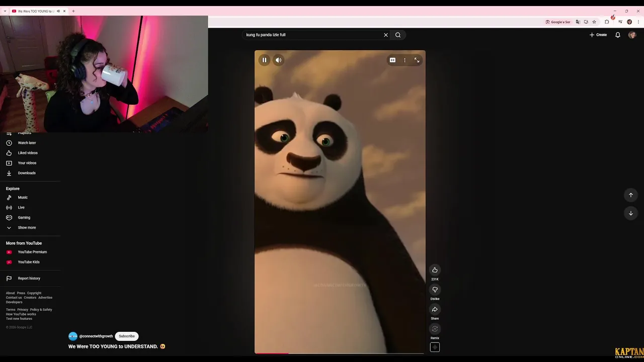Image resolution: width=644 pixels, height=362 pixels.
Task: Close the We Were TOO YOUNG tab
Action: [x=64, y=11]
